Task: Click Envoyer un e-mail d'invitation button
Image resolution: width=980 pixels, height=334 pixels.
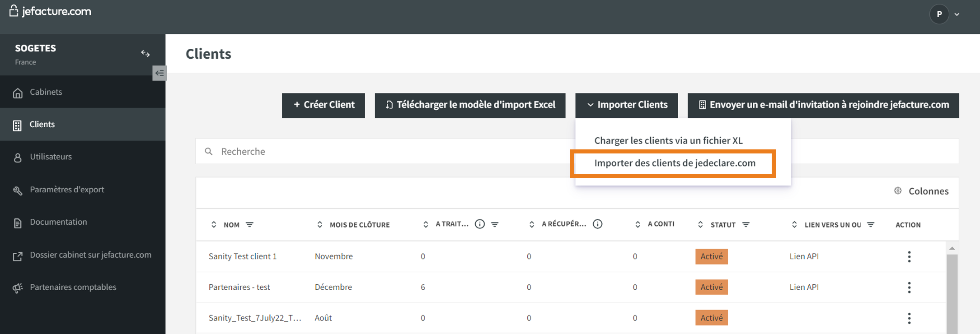Action: (823, 105)
